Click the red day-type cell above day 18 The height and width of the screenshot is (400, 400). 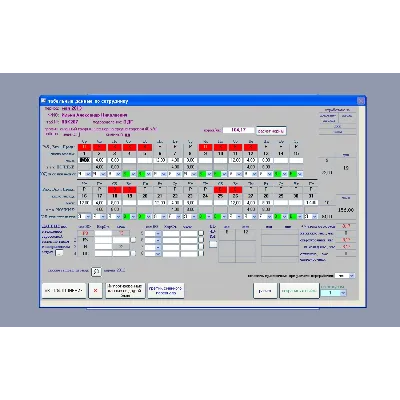115,190
